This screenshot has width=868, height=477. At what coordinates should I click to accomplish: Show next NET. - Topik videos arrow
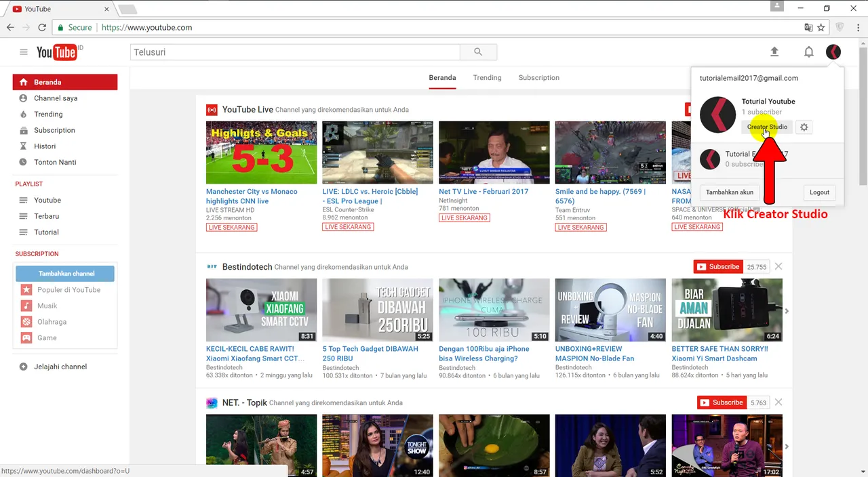(787, 447)
